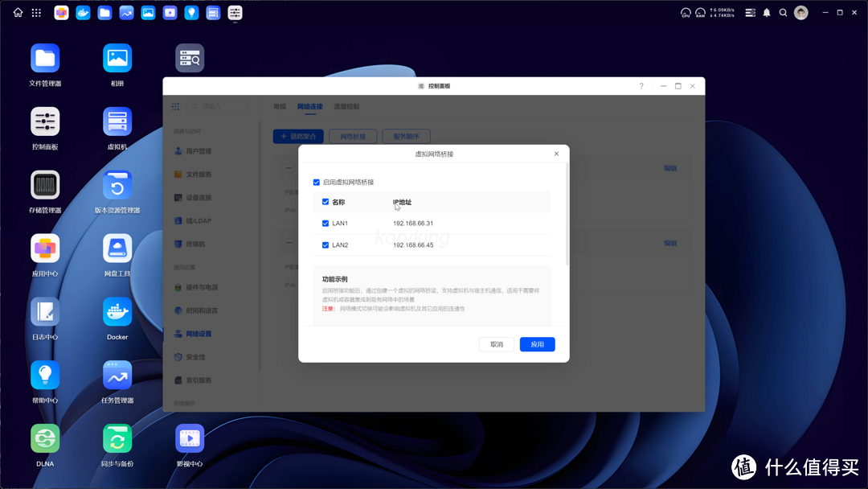The width and height of the screenshot is (868, 489).
Task: Click the home icon in the taskbar
Action: (x=18, y=13)
